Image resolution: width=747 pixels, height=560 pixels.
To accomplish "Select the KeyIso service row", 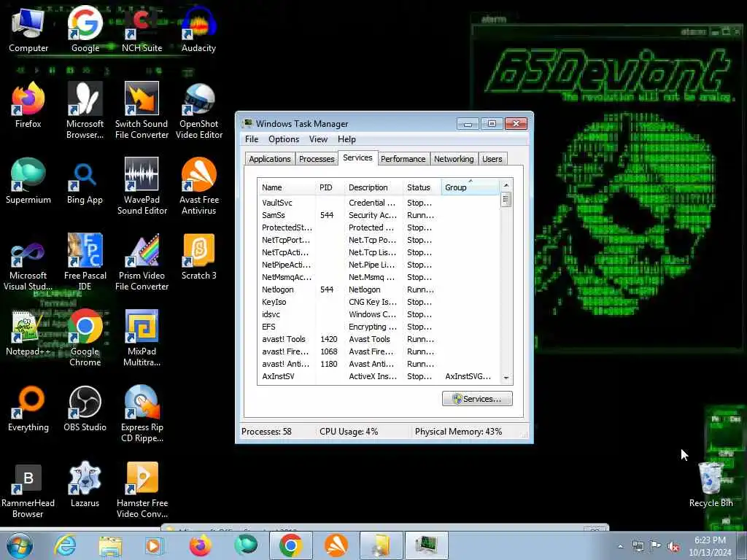I will pos(379,301).
